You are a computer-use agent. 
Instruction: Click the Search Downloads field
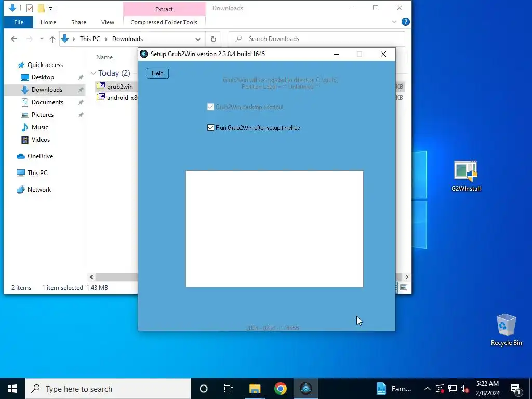[316, 39]
